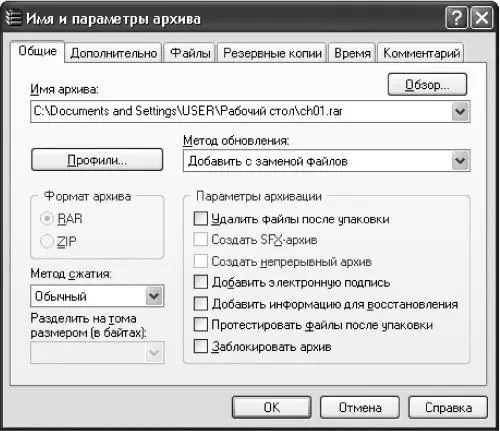Switch to the Дополнительно tab

point(113,53)
